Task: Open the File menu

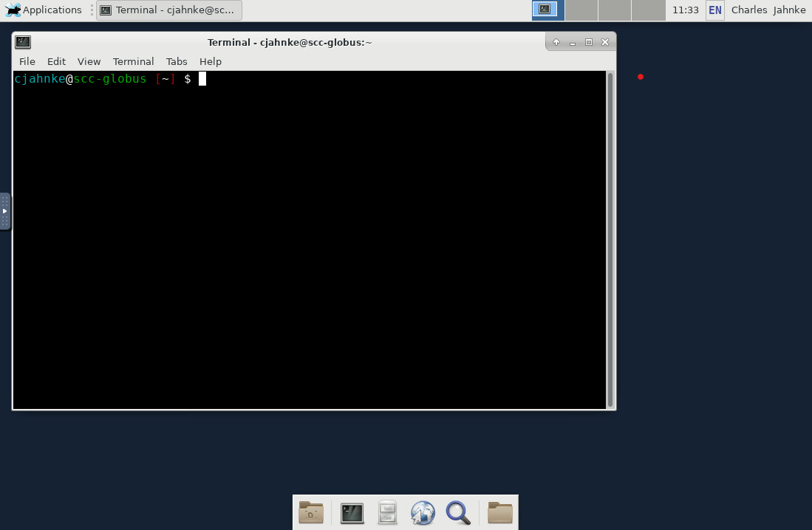Action: (x=27, y=61)
